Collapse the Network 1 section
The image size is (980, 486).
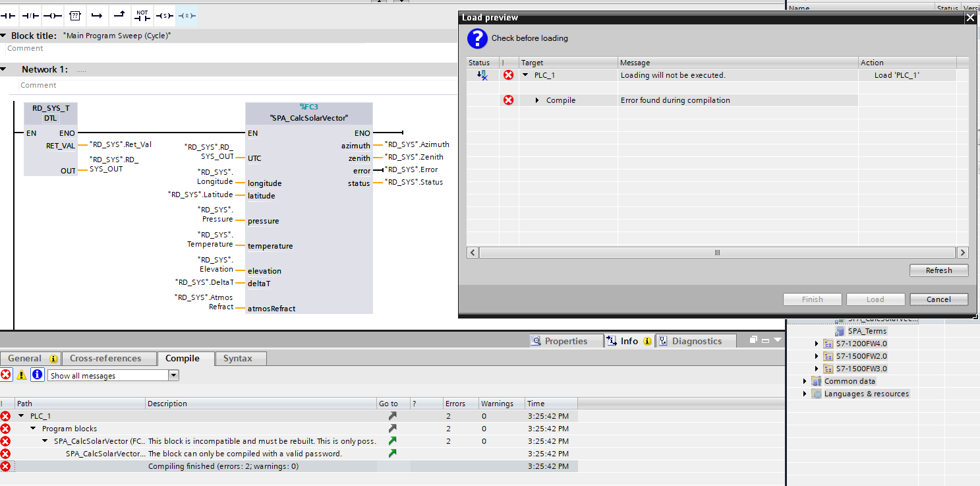(x=5, y=69)
